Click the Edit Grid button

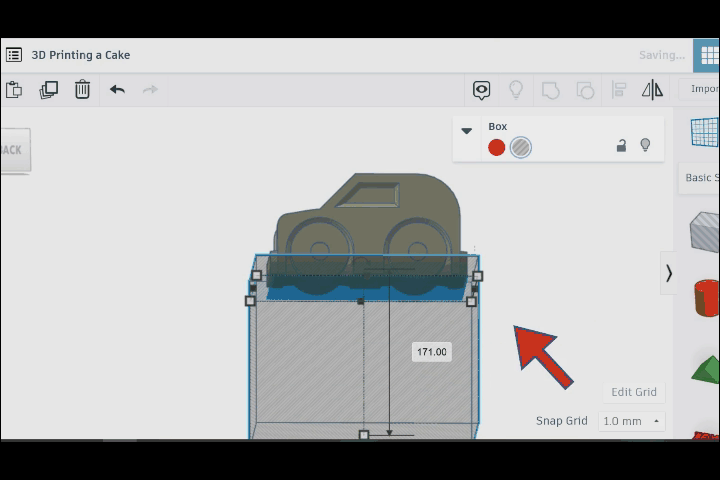(x=634, y=392)
